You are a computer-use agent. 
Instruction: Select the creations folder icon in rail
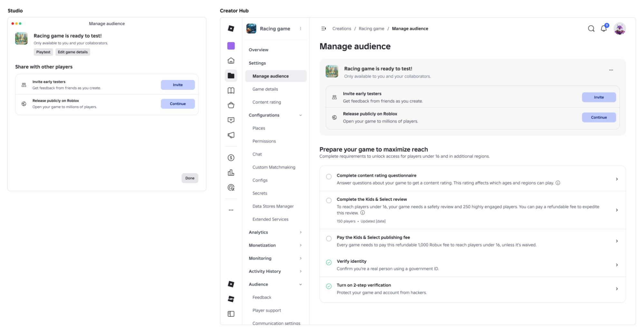231,75
